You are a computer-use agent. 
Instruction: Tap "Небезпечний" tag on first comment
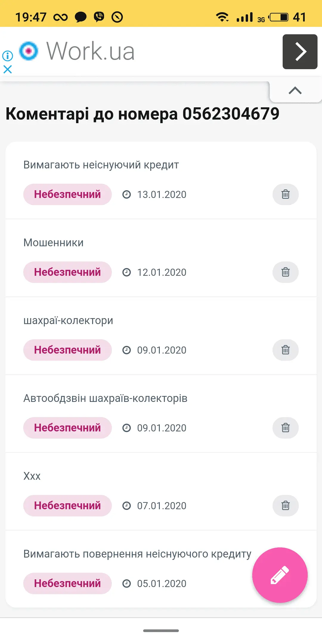(x=67, y=194)
